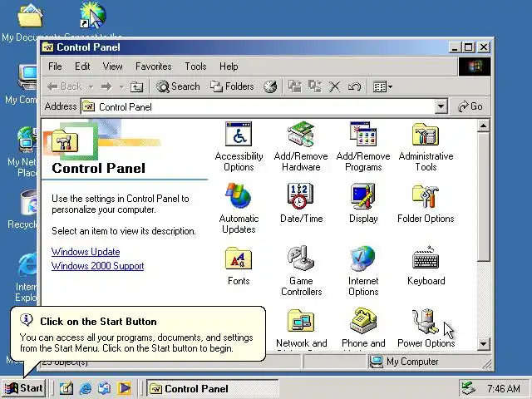Click the scrollbar up arrow

[483, 126]
